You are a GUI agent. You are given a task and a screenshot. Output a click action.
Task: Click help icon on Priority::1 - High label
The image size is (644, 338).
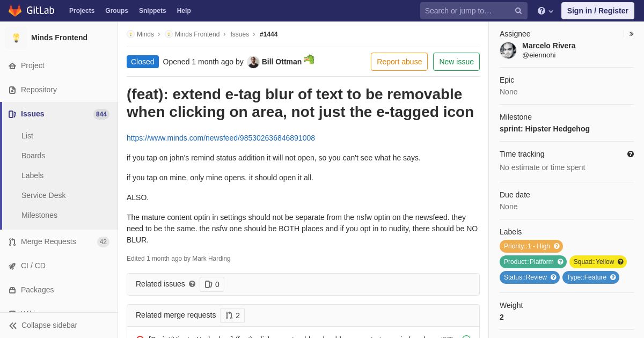pyautogui.click(x=557, y=246)
